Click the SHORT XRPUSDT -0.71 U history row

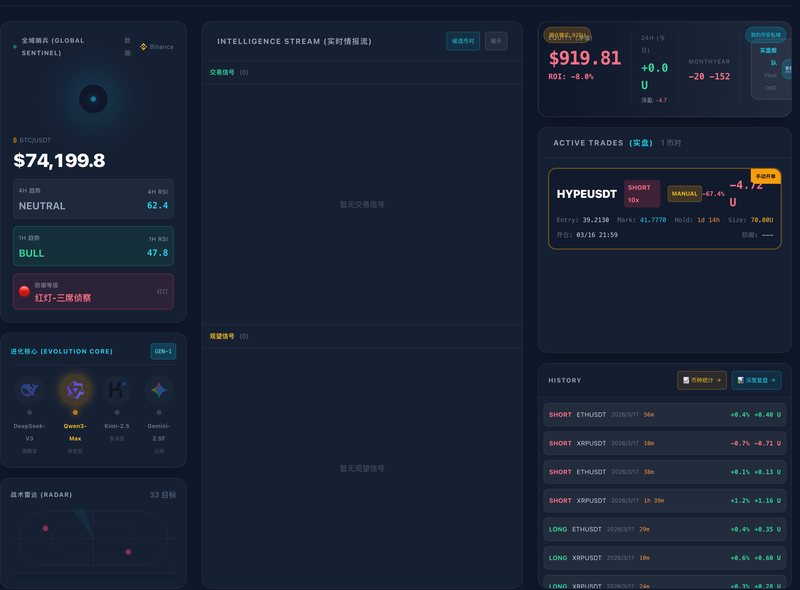coord(665,443)
